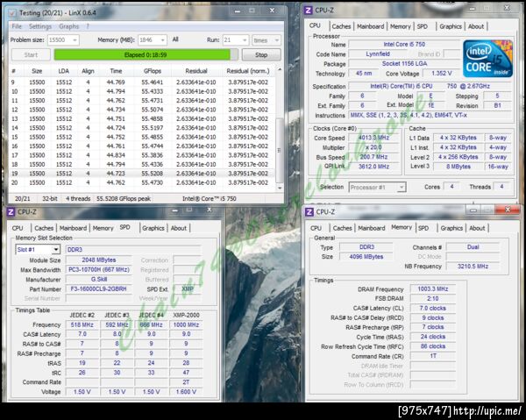The height and width of the screenshot is (420, 526).
Task: Switch to CPU tab in Memory CPU-Z window
Action: tap(316, 228)
